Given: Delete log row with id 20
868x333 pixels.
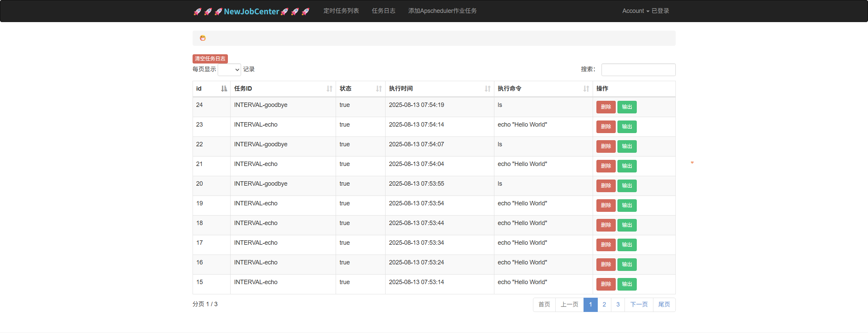Looking at the screenshot, I should coord(606,186).
